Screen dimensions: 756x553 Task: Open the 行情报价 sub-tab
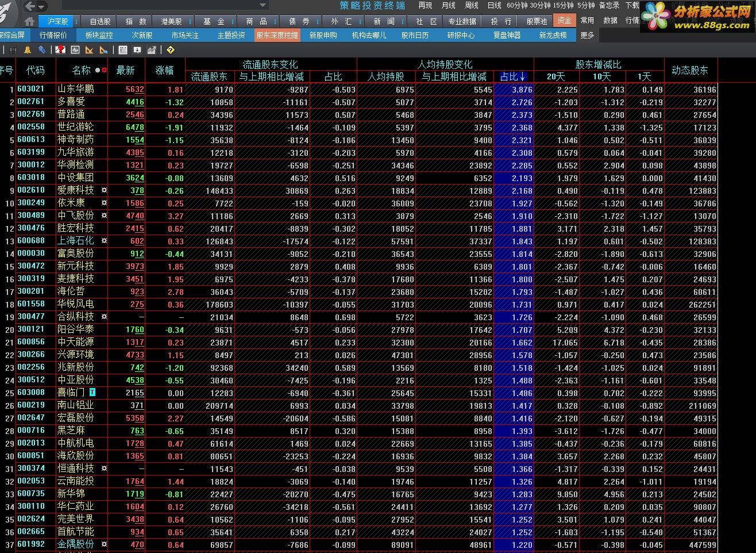point(53,35)
